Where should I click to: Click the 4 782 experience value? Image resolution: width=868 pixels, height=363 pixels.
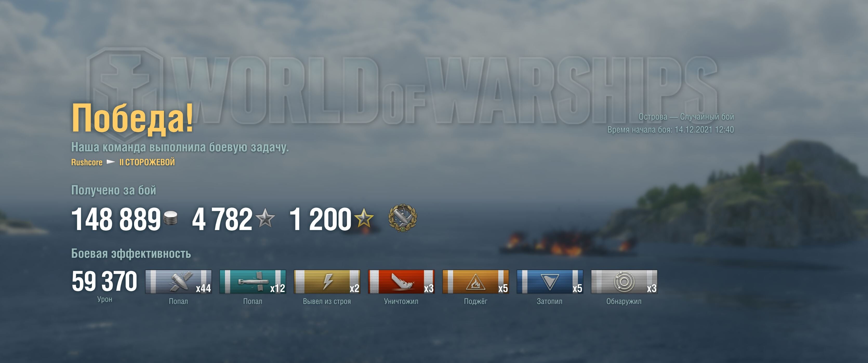[x=222, y=219]
